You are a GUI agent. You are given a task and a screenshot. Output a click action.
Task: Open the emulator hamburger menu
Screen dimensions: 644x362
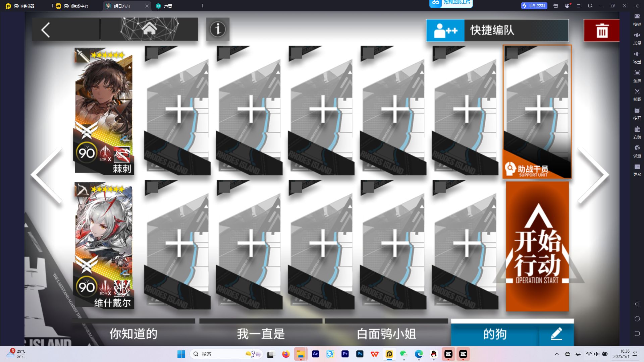[579, 6]
